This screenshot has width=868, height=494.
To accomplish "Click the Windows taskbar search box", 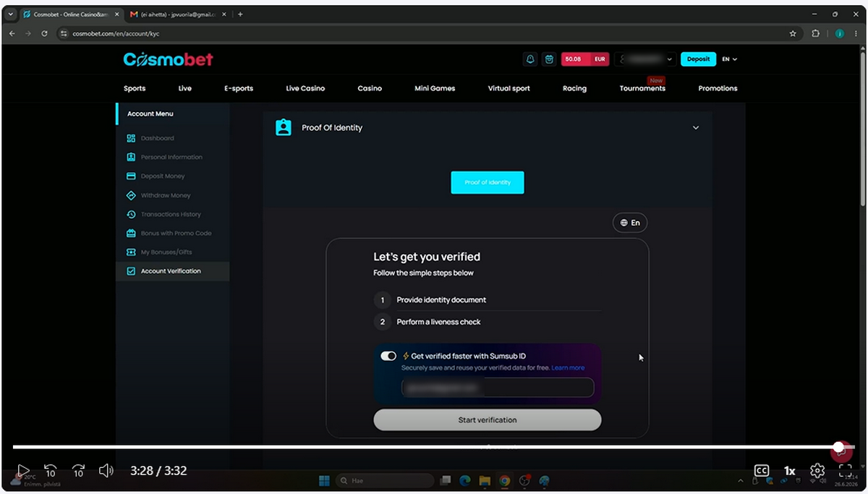I will [386, 480].
